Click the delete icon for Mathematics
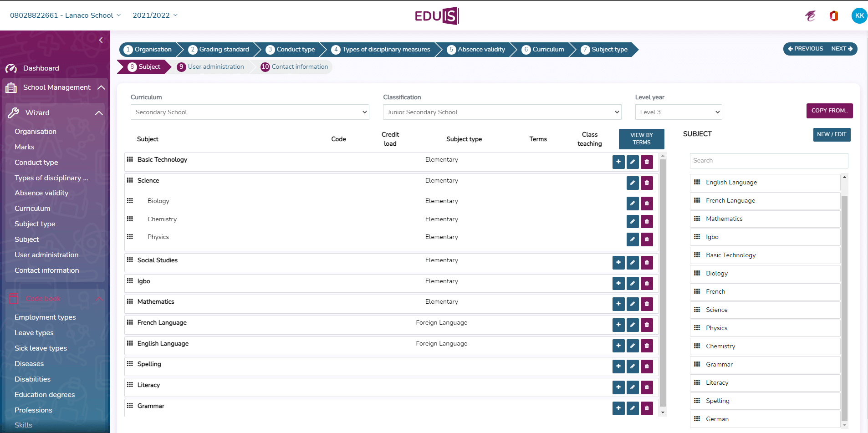868x433 pixels. click(x=646, y=304)
